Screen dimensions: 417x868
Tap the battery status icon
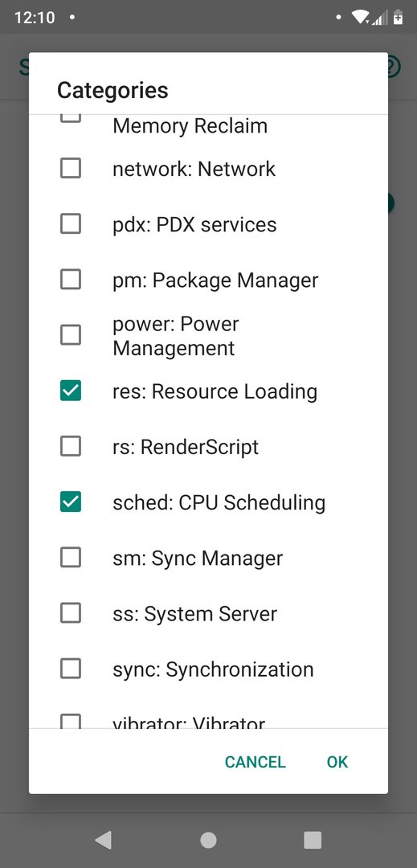click(x=398, y=18)
